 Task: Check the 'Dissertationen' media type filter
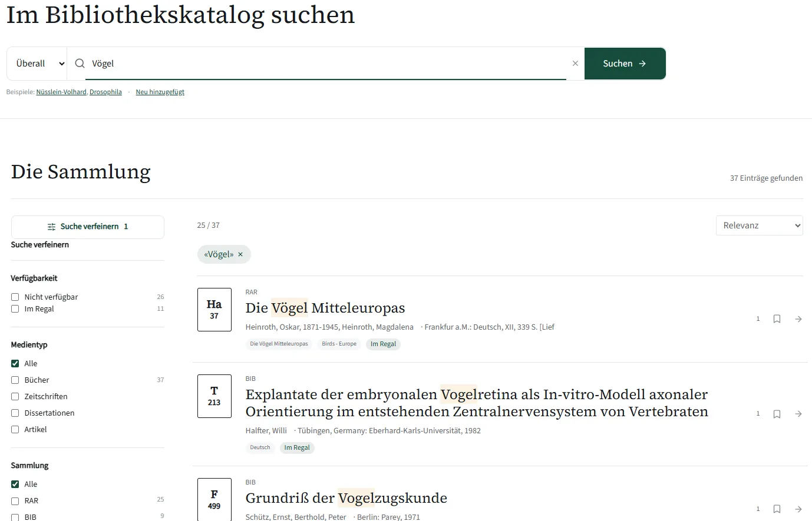(x=15, y=413)
